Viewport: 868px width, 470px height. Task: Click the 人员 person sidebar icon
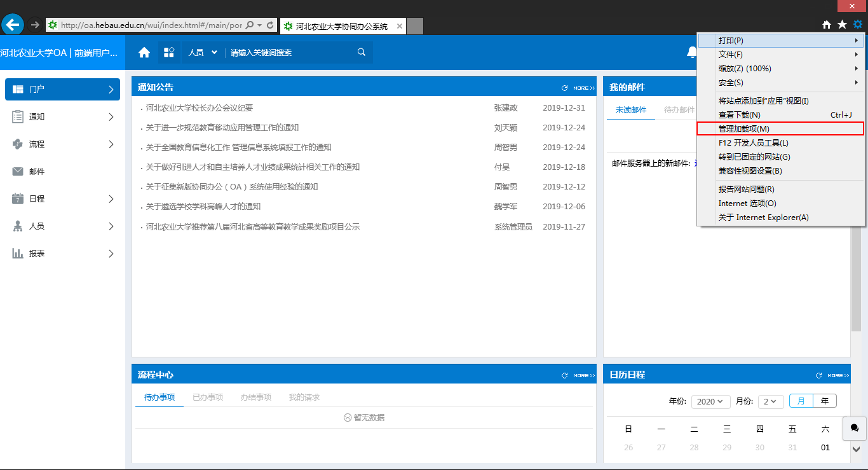[18, 226]
